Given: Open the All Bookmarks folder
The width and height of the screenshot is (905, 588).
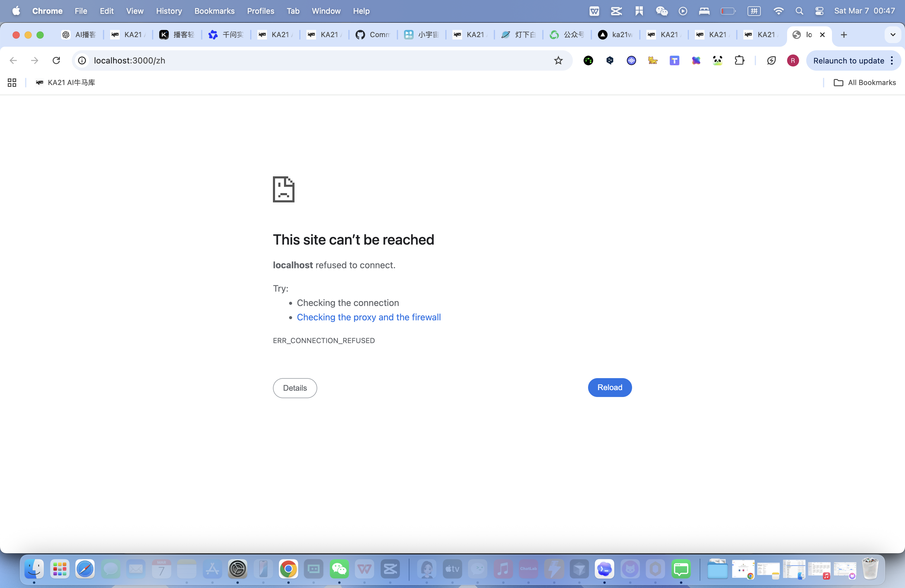Looking at the screenshot, I should (865, 83).
